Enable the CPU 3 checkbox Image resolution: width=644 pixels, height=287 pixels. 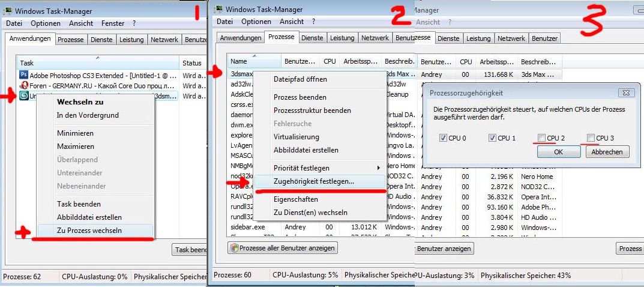(591, 138)
